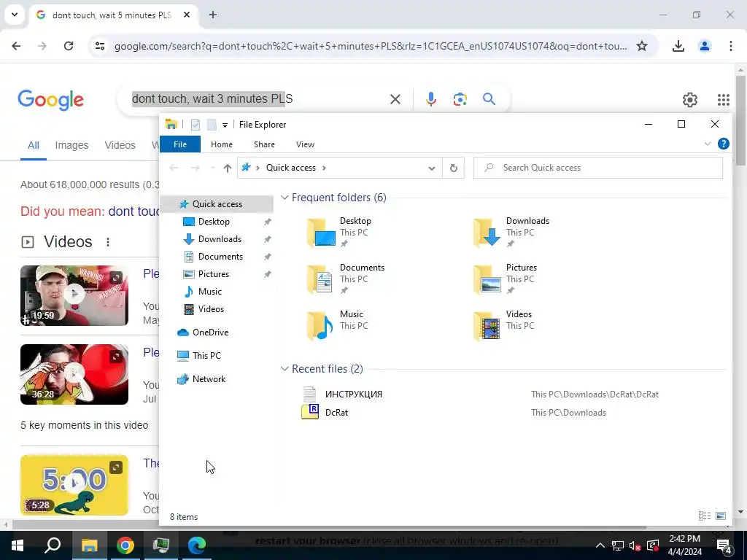Open the address bar history dropdown

click(432, 168)
